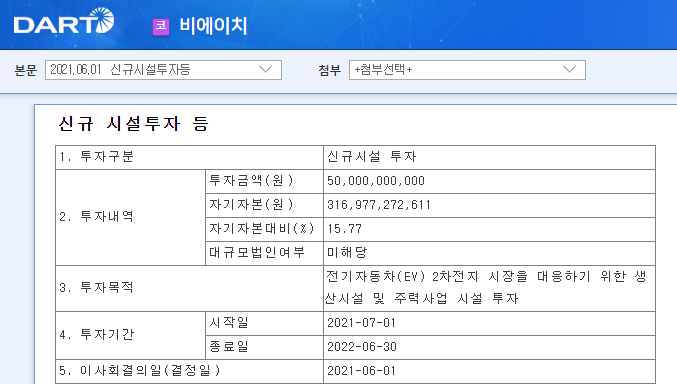Click the 종료일 cell
Image resolution: width=677 pixels, height=384 pixels.
(x=264, y=347)
